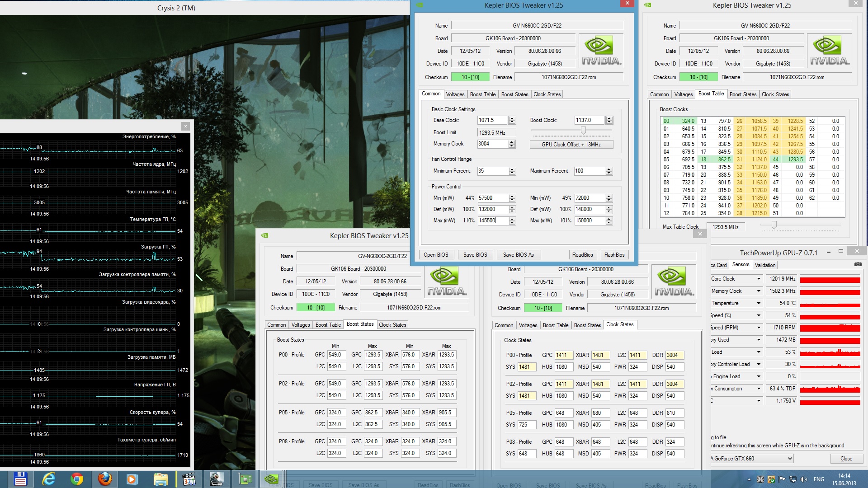Screen dimensions: 868x488
Task: Open Boost States tab in front BIOS Tweaker
Action: point(514,94)
